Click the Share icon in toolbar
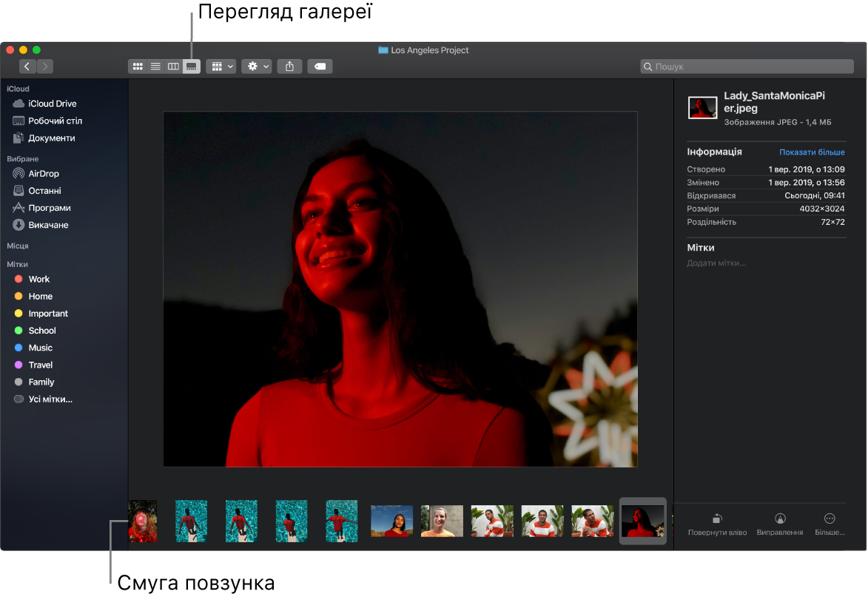Viewport: 868px width, 594px height. 289,67
